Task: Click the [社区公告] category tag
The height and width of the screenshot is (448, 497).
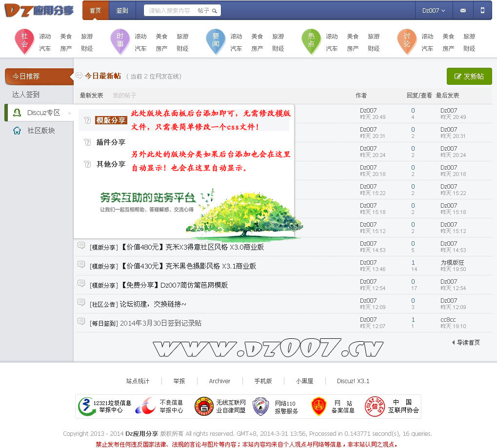Action: (x=104, y=305)
